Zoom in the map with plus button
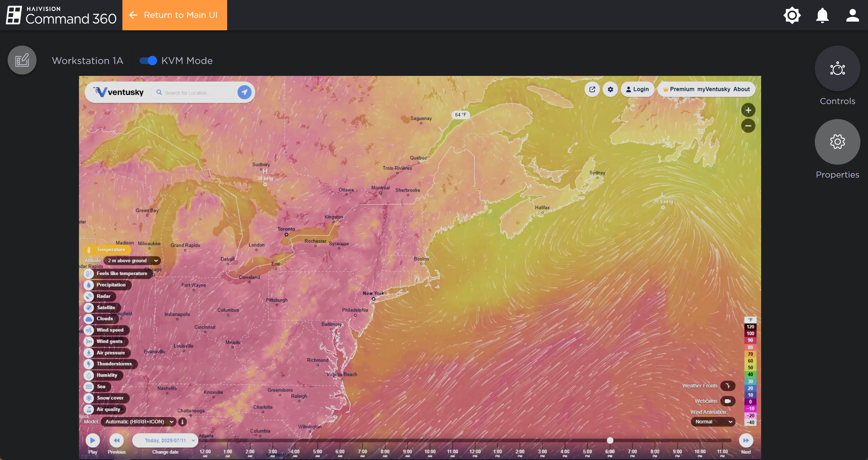Viewport: 868px width, 460px height. point(748,110)
